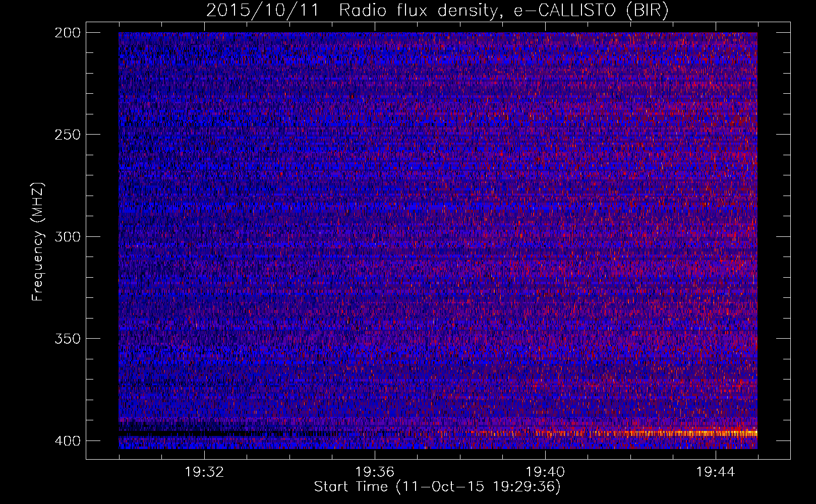The width and height of the screenshot is (816, 504).
Task: Click the 250 frequency tick label
Action: coord(67,135)
